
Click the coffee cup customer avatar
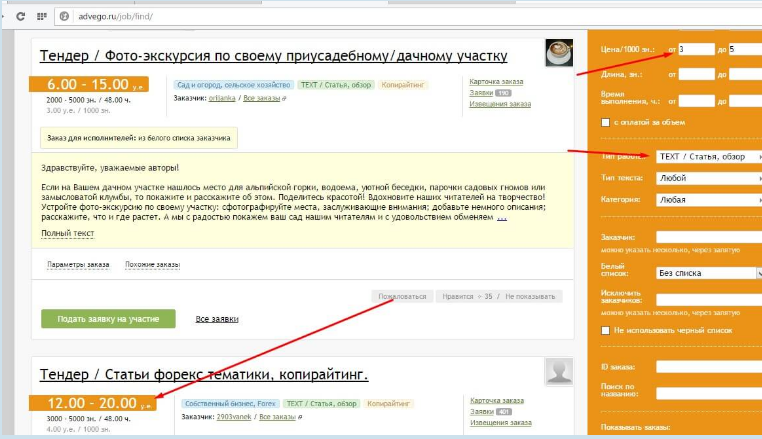click(558, 54)
